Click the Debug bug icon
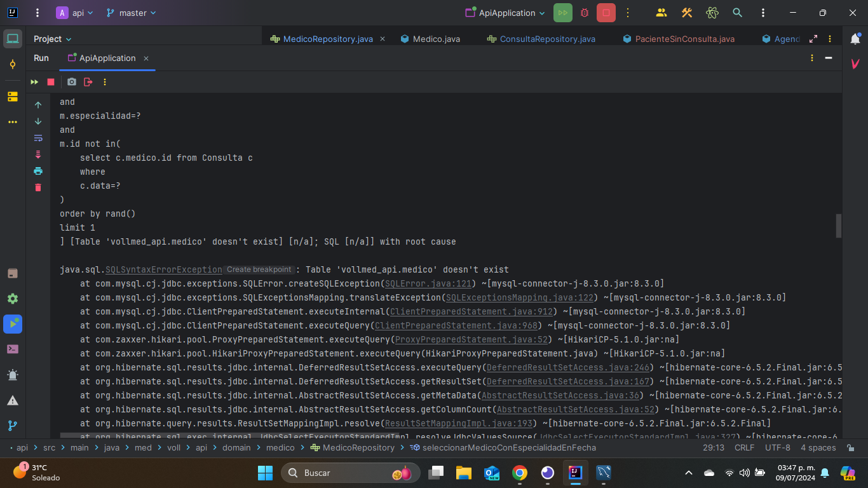The width and height of the screenshot is (868, 488). coord(585,13)
